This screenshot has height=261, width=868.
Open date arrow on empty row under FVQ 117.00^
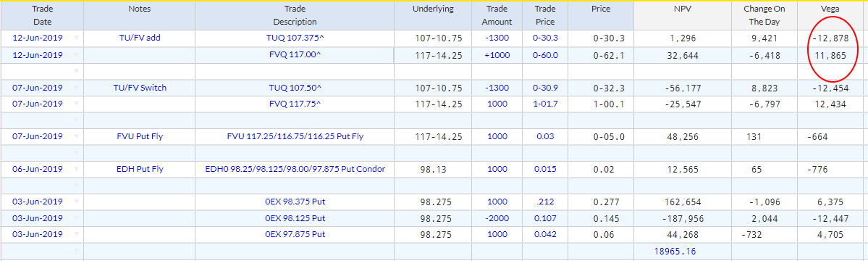click(x=77, y=71)
